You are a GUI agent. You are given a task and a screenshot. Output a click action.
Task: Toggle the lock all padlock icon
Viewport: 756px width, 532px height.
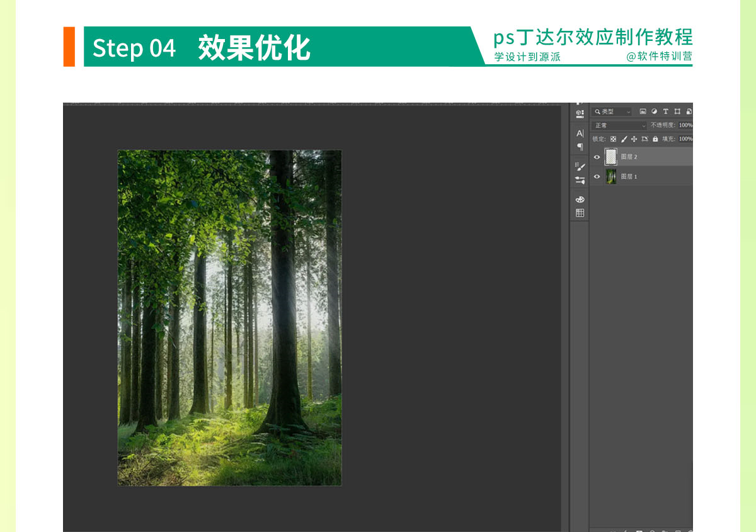[x=655, y=139]
